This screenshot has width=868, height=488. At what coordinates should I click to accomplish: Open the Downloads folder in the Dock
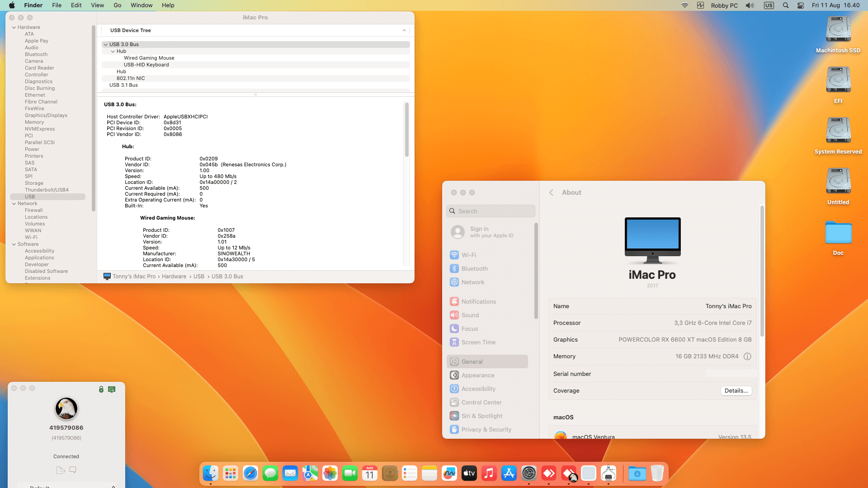[x=637, y=473]
